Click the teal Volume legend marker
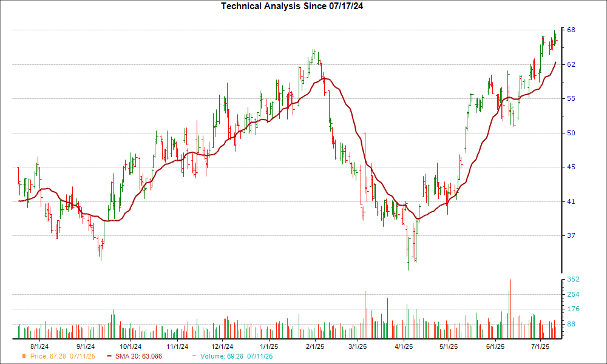 pos(194,356)
